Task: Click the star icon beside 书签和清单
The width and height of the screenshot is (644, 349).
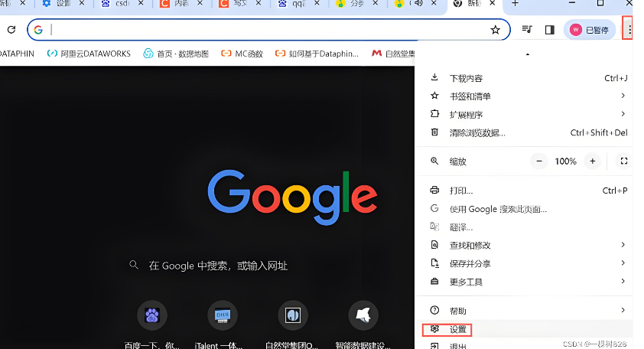Action: (x=434, y=96)
